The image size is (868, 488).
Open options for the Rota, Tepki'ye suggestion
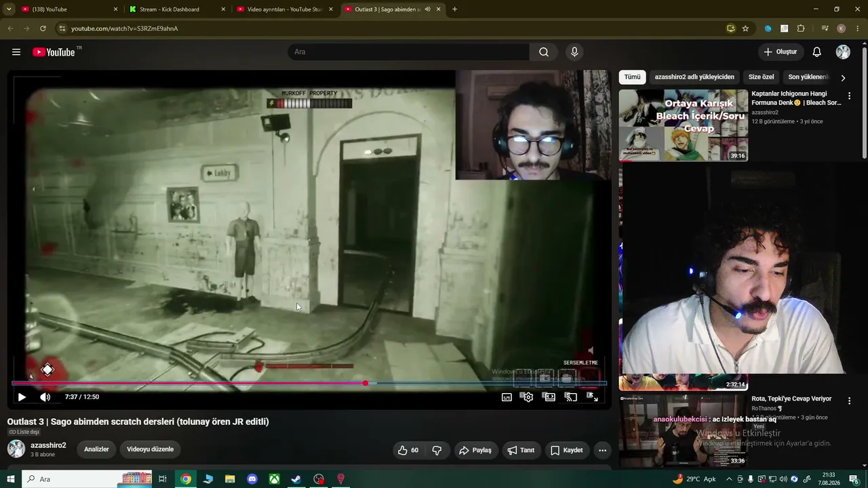point(849,401)
